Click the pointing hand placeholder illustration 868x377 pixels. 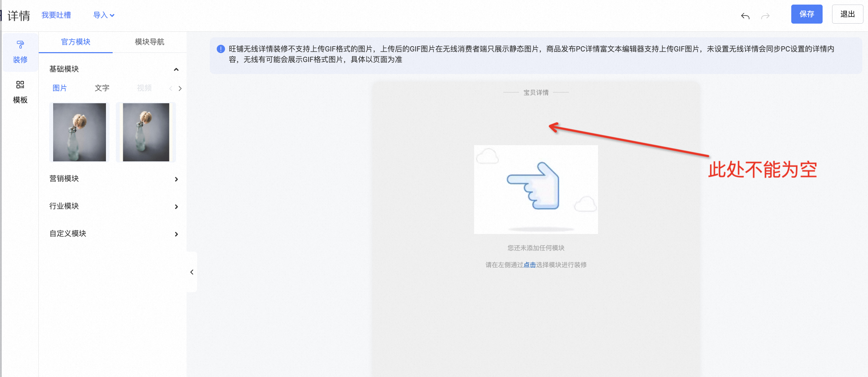pos(536,190)
